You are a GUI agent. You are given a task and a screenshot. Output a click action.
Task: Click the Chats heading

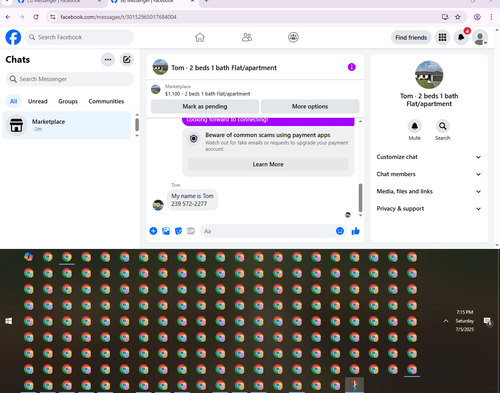[18, 60]
